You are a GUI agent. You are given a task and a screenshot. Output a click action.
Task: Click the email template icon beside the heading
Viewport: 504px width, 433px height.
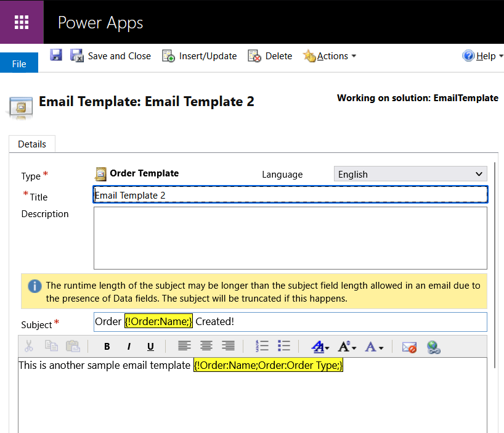click(20, 107)
